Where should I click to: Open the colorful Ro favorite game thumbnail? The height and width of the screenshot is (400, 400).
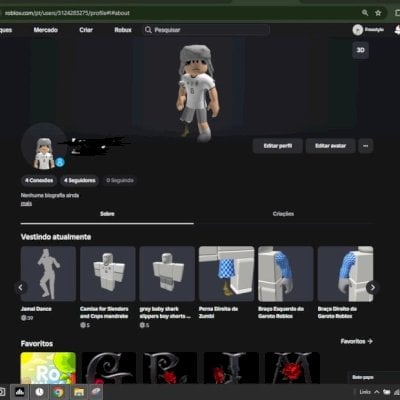point(48,368)
